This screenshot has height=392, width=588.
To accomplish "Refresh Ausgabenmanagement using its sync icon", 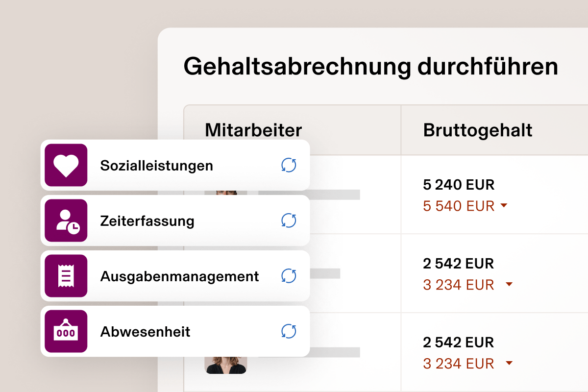I will coord(289,276).
